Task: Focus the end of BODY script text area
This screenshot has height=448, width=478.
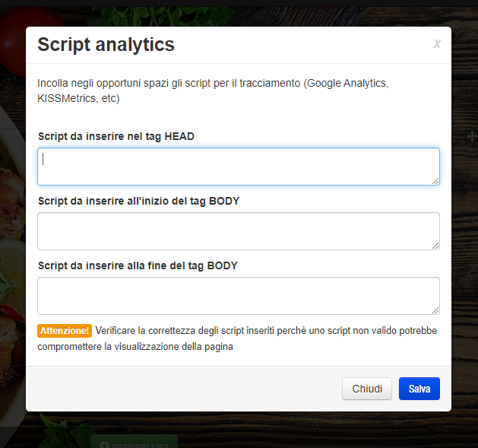Action: (x=238, y=296)
